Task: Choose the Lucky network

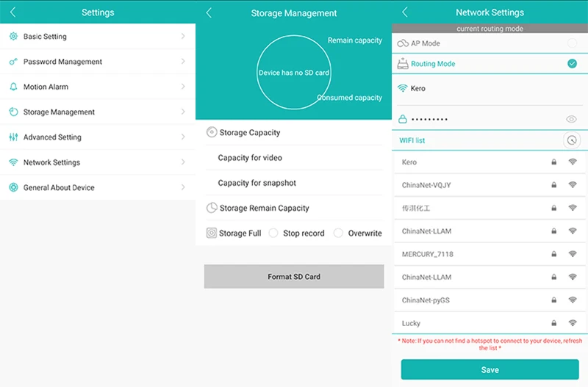Action: [x=490, y=323]
